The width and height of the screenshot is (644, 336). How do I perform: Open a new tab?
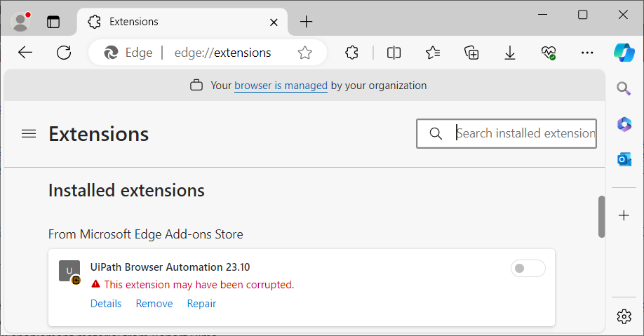click(306, 22)
